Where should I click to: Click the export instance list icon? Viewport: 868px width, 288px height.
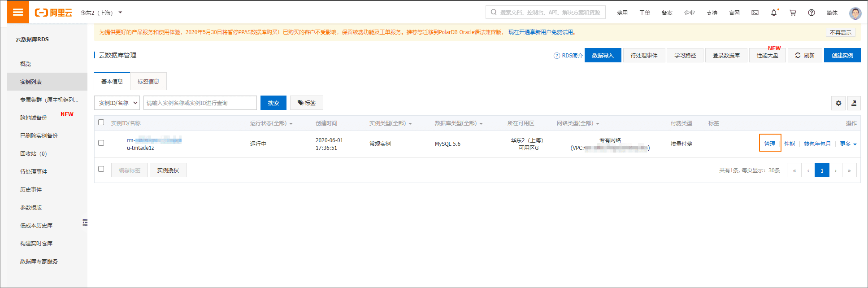pos(854,103)
